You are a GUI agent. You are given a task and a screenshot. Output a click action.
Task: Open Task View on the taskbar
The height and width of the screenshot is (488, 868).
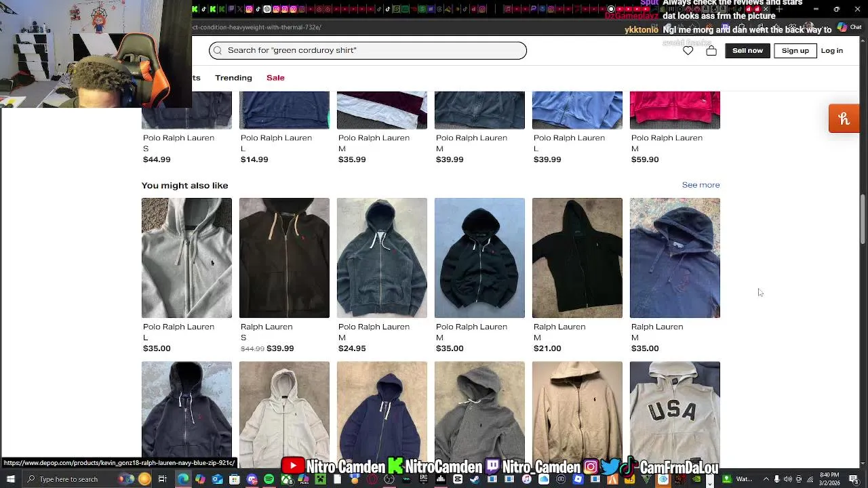click(x=163, y=479)
